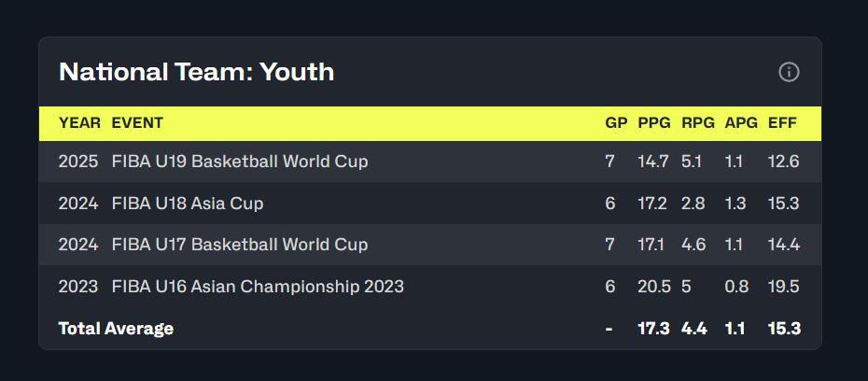
Task: Click the RPG column header
Action: 697,123
